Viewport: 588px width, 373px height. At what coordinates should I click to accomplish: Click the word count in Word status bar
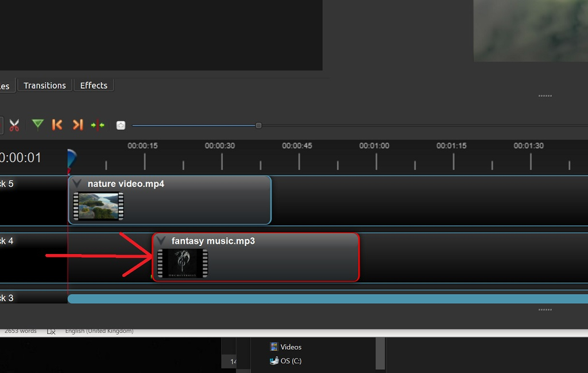pyautogui.click(x=21, y=331)
